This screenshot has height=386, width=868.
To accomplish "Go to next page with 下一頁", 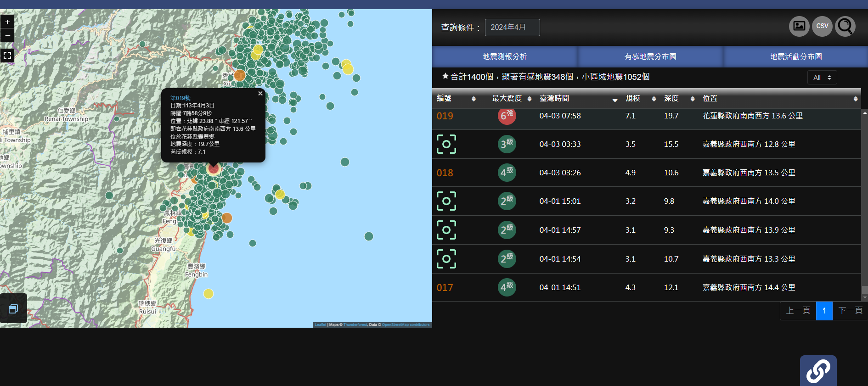I will 850,311.
